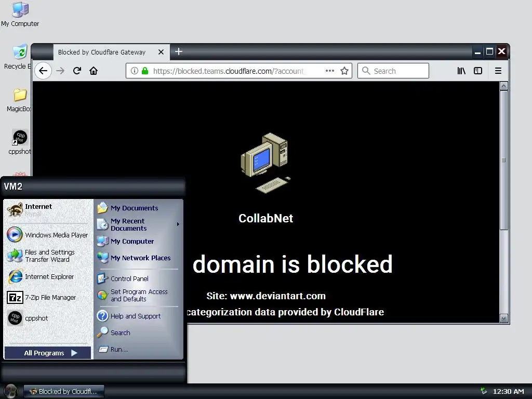Click the system tray network icon
This screenshot has width=532, height=399.
pyautogui.click(x=484, y=391)
